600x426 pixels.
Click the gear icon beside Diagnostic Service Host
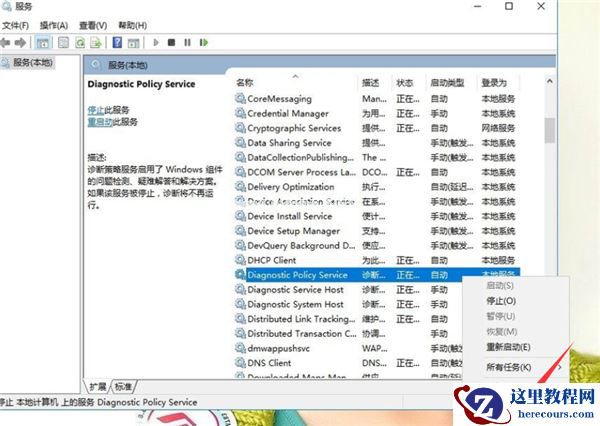(x=240, y=290)
